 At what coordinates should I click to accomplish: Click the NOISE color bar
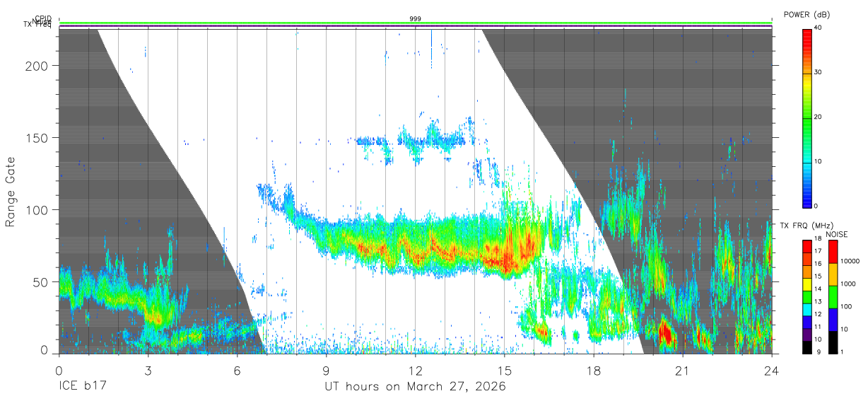coord(832,297)
